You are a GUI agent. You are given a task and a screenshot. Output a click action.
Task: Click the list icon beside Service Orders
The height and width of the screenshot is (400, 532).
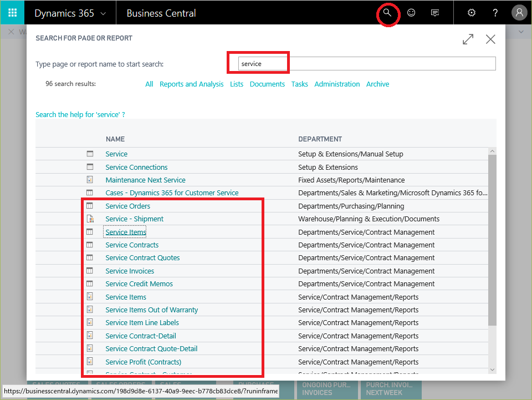click(90, 206)
